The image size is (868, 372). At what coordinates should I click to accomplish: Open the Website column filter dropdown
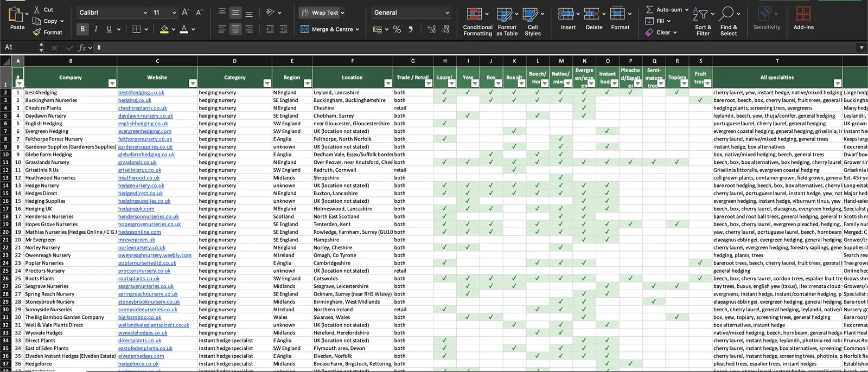coord(193,83)
